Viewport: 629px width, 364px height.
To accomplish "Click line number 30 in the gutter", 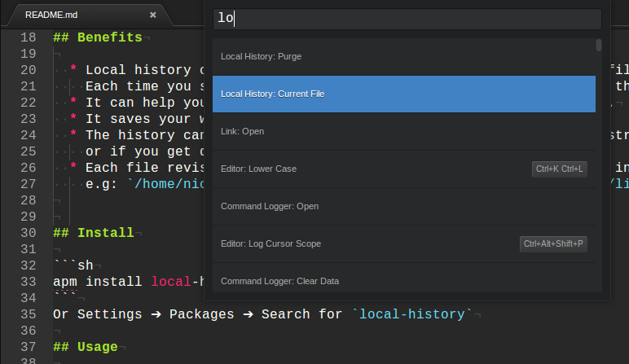I will click(x=28, y=233).
